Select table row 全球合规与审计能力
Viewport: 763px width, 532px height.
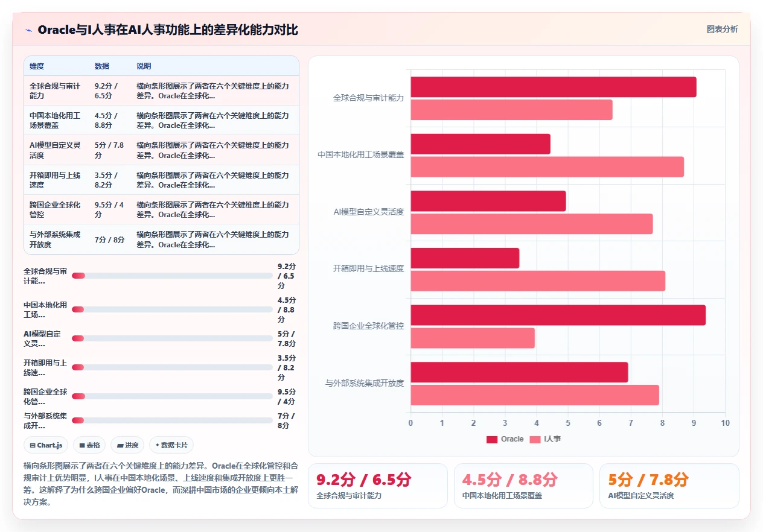pos(161,90)
